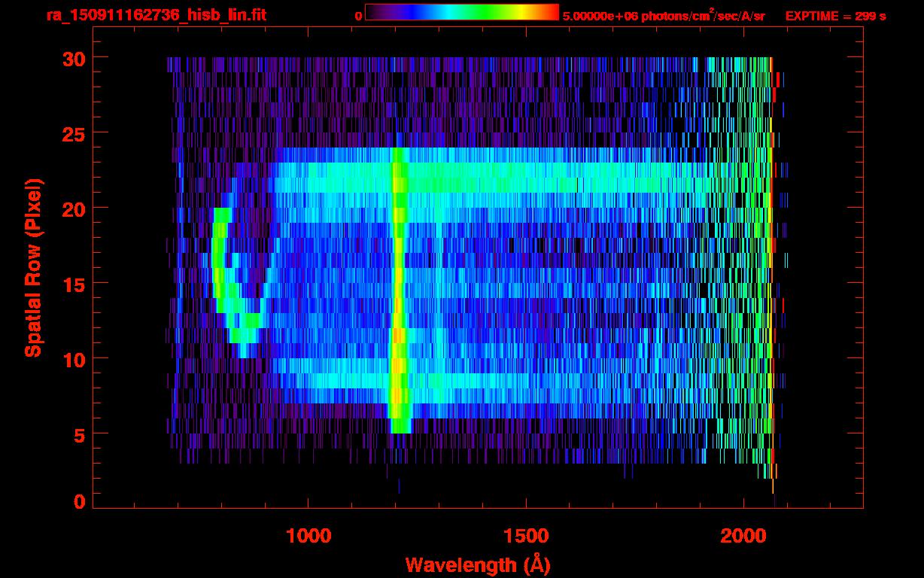Click the Spatial Row (Pixel) axis title

click(x=33, y=268)
